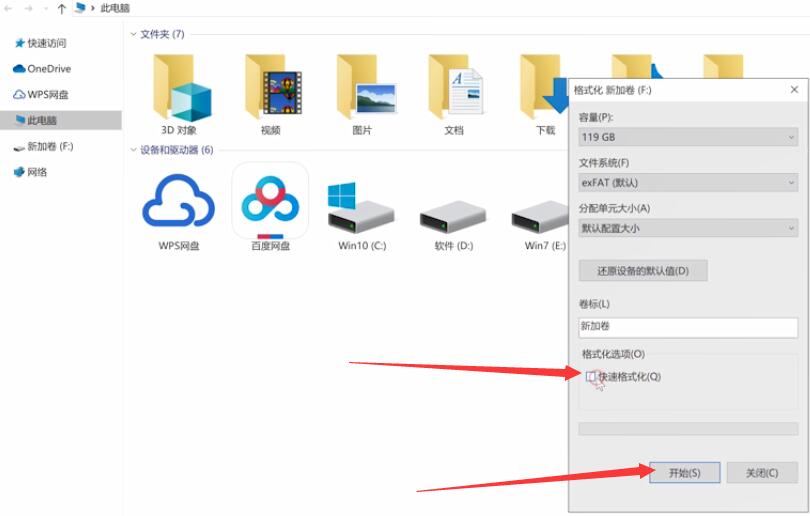Click the format progress bar
The width and height of the screenshot is (810, 516).
(x=688, y=429)
